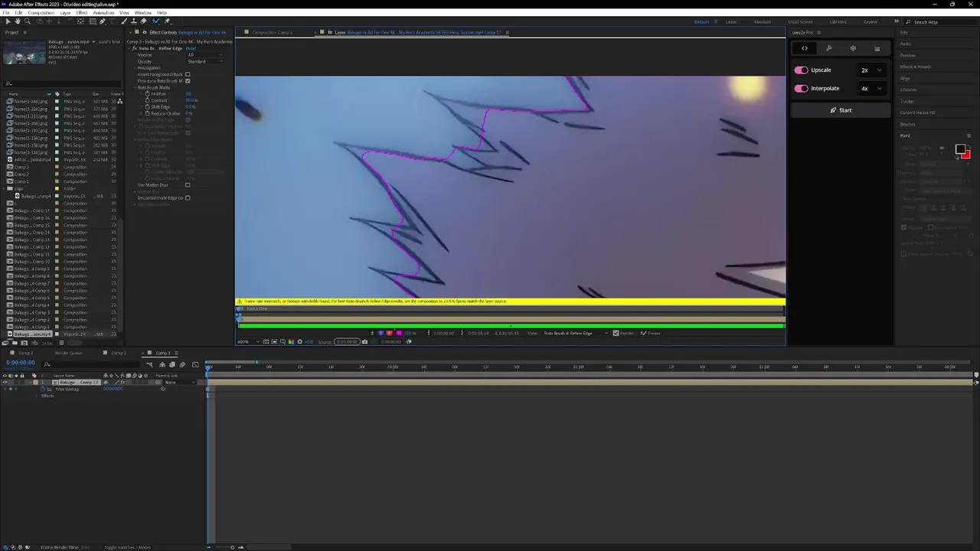Collapse the Roto Brush Matte group
Image resolution: width=980 pixels, height=551 pixels.
(135, 87)
